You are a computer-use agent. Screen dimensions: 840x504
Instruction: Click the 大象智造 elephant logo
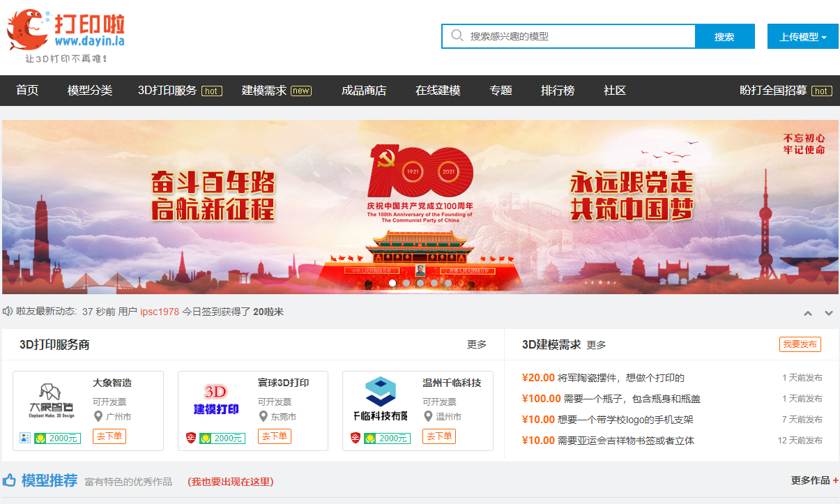point(51,400)
